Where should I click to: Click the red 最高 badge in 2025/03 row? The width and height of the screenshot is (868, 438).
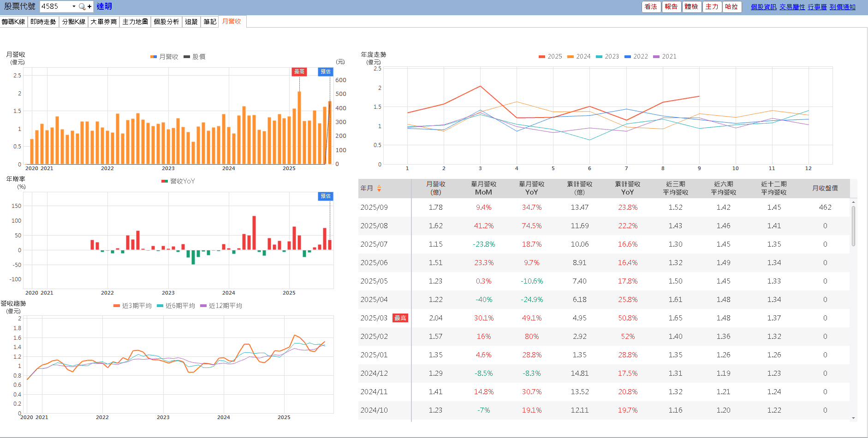400,318
